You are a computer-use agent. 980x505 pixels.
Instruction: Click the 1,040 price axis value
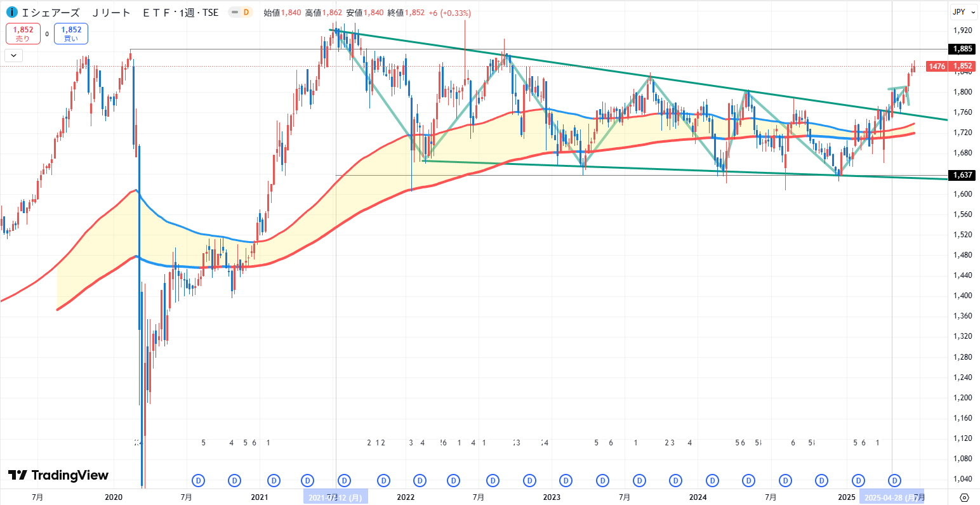coord(962,479)
